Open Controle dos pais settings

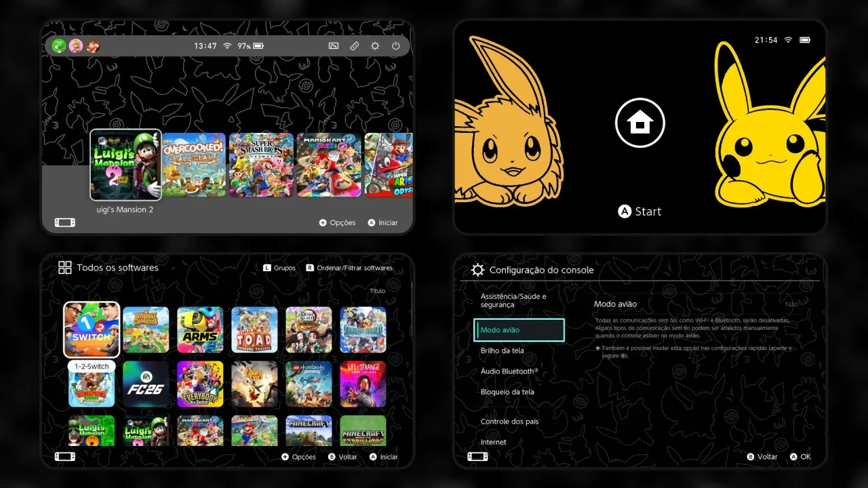point(509,422)
